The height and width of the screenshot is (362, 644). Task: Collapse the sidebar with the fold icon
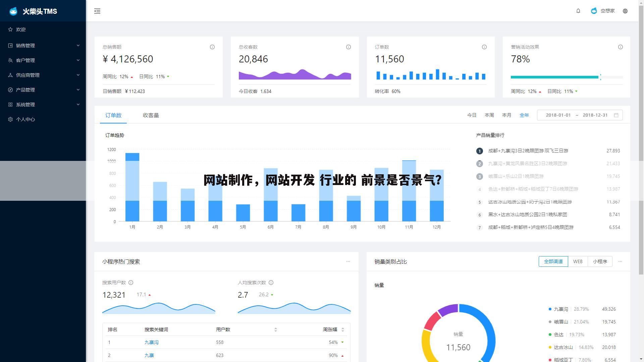pos(97,11)
